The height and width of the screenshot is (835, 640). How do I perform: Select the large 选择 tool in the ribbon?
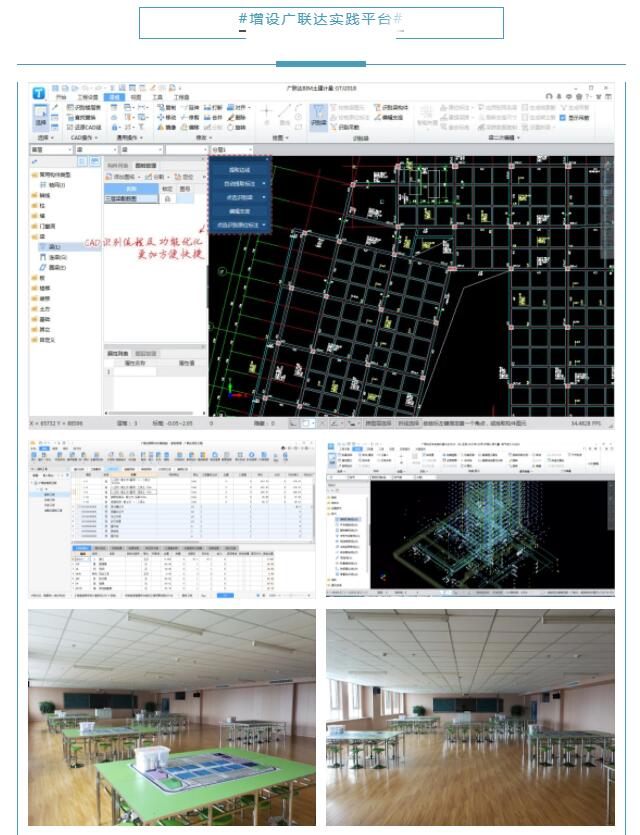coord(40,117)
